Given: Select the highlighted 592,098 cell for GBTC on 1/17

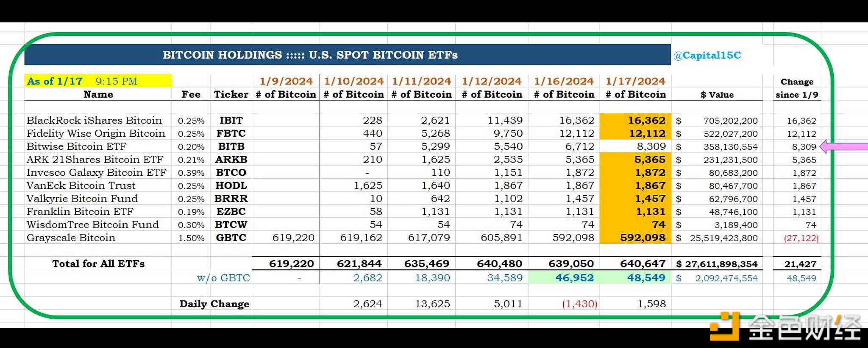Looking at the screenshot, I should [x=635, y=238].
